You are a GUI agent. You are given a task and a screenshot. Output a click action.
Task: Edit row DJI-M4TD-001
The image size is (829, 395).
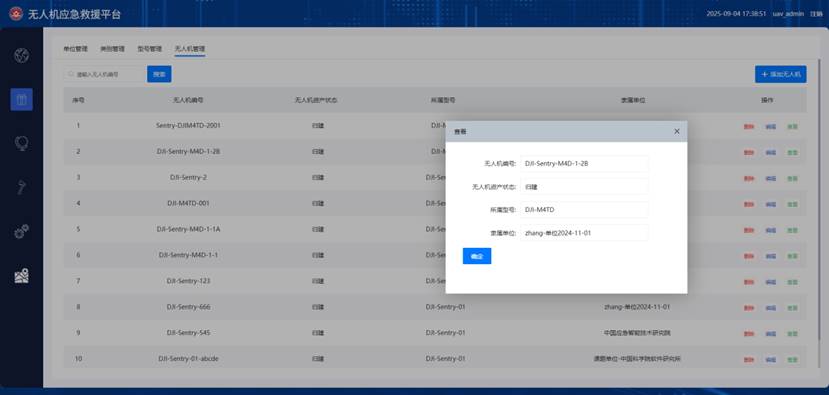tap(771, 204)
